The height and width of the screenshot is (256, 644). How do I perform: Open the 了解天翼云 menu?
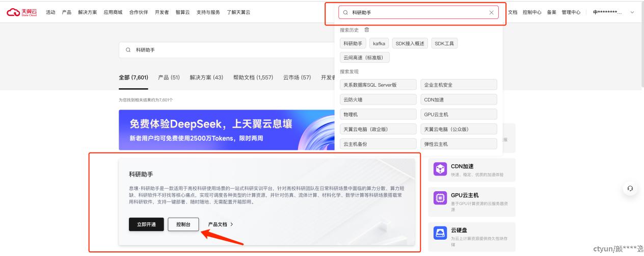238,12
